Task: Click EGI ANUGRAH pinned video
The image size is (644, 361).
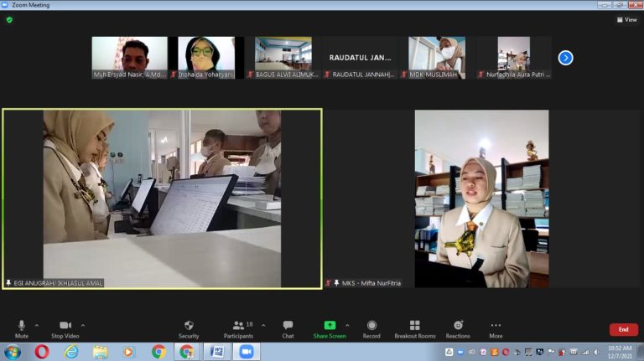Action: (x=162, y=199)
